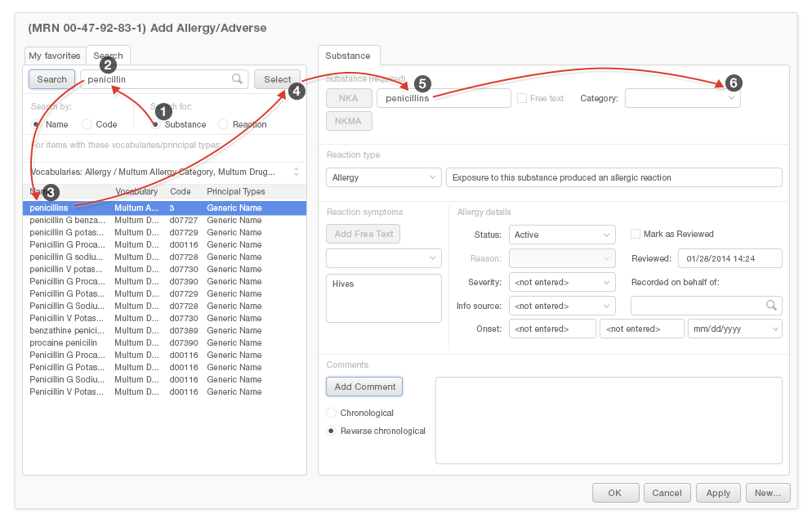Open the Category dropdown
Image resolution: width=812 pixels, height=519 pixels.
tap(682, 98)
